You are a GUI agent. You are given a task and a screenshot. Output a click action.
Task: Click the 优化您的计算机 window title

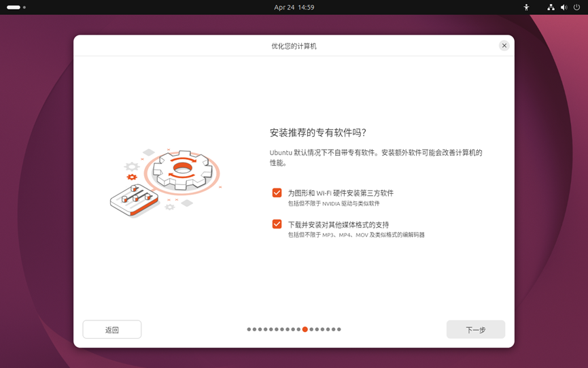point(294,46)
